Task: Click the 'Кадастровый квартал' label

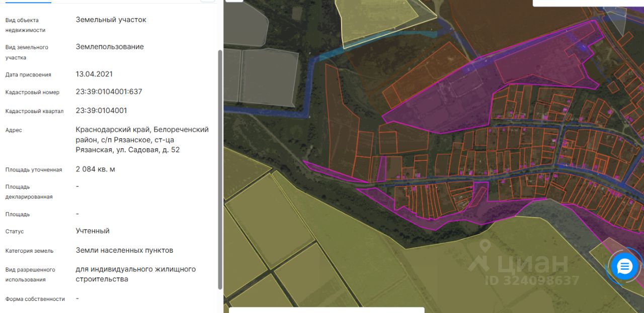Action: pos(34,111)
